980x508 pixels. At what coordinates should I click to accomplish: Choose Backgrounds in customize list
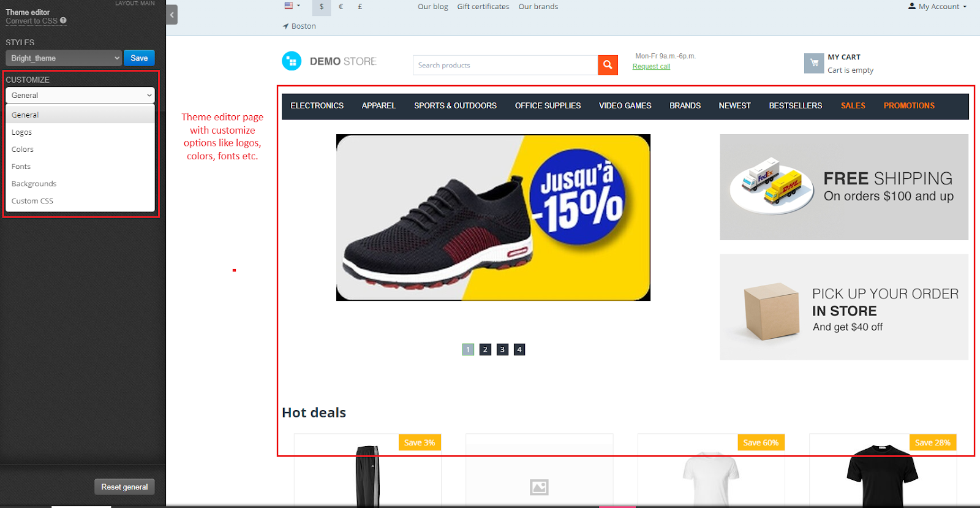click(80, 183)
